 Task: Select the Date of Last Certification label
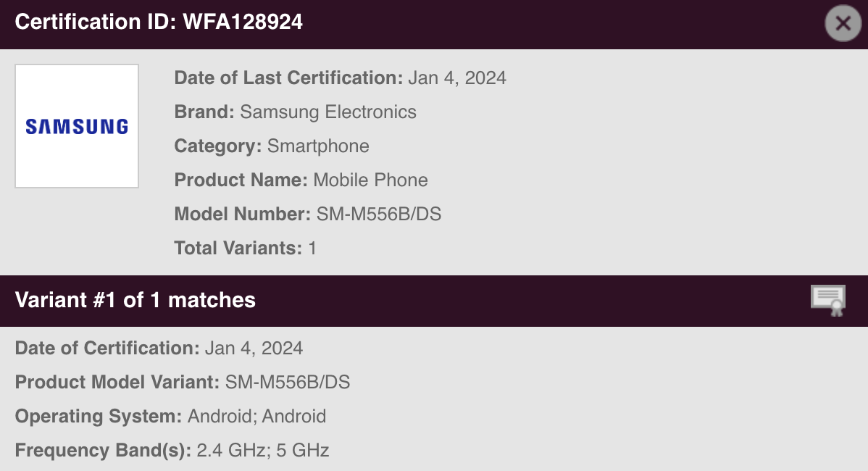(288, 78)
